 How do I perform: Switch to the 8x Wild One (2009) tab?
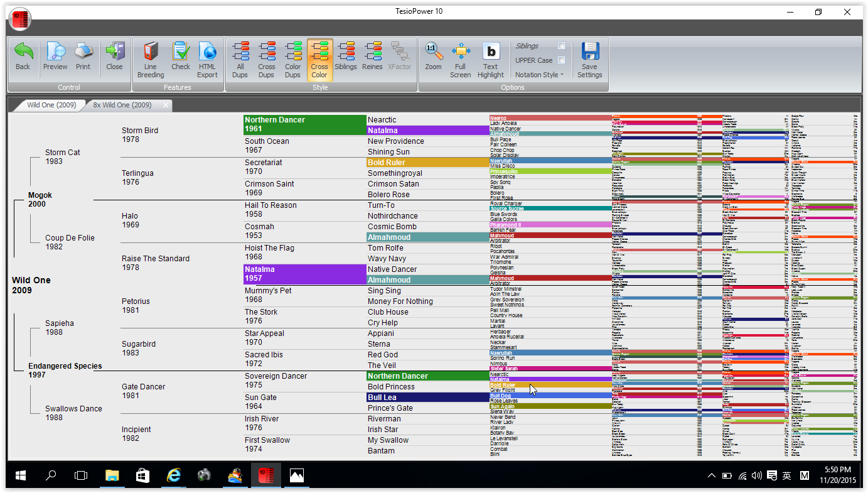(122, 105)
